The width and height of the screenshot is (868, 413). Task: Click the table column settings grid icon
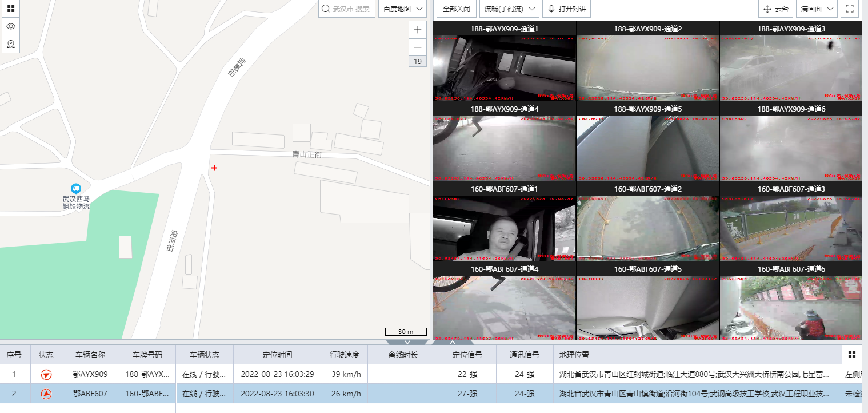pyautogui.click(x=851, y=355)
